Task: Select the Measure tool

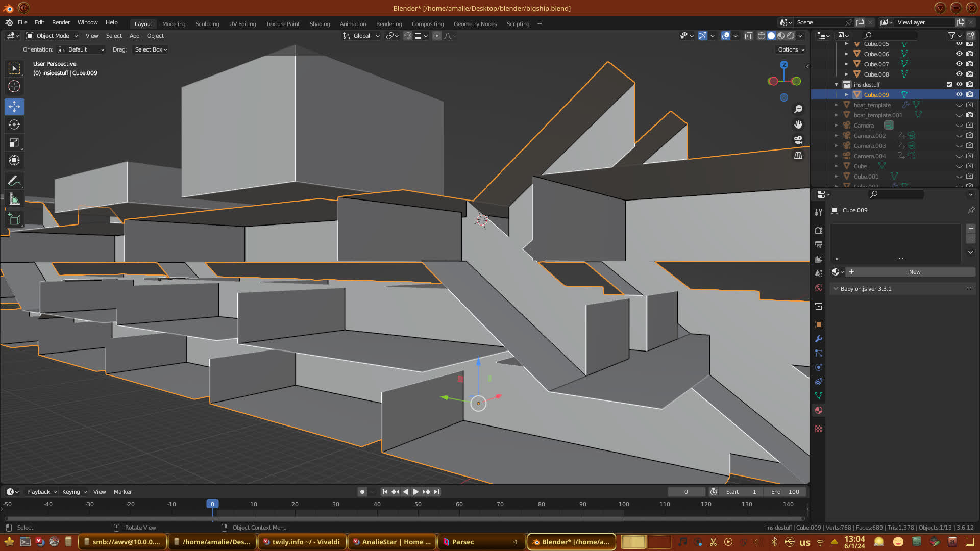Action: coord(14,199)
